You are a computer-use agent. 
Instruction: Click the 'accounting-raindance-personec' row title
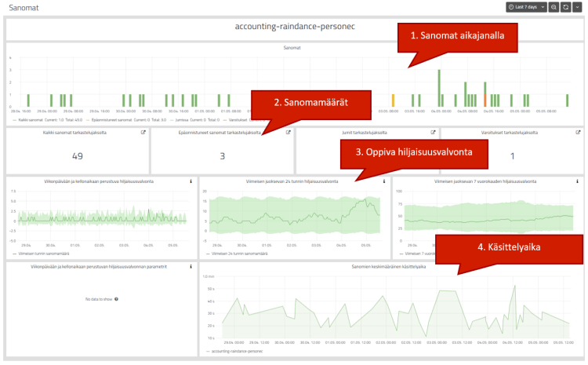point(295,26)
